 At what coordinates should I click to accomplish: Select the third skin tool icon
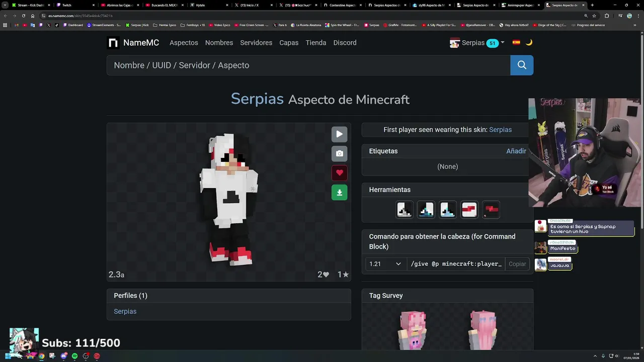(448, 210)
